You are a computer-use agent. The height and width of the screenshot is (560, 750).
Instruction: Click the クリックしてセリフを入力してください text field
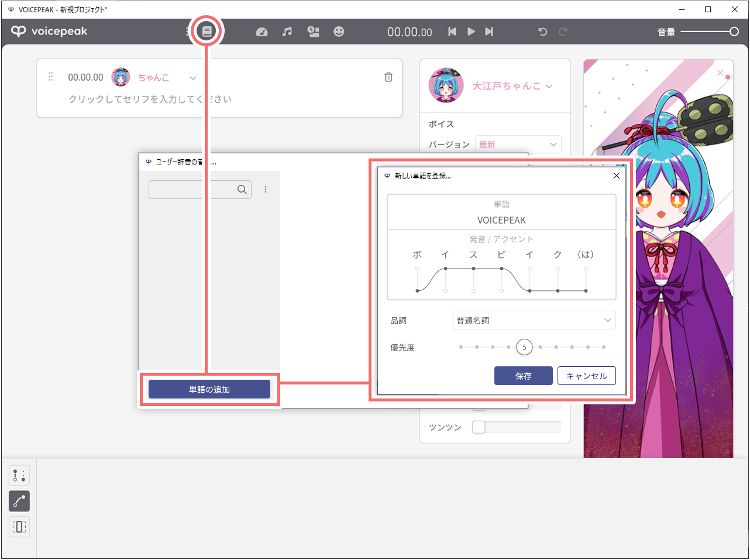pyautogui.click(x=150, y=99)
